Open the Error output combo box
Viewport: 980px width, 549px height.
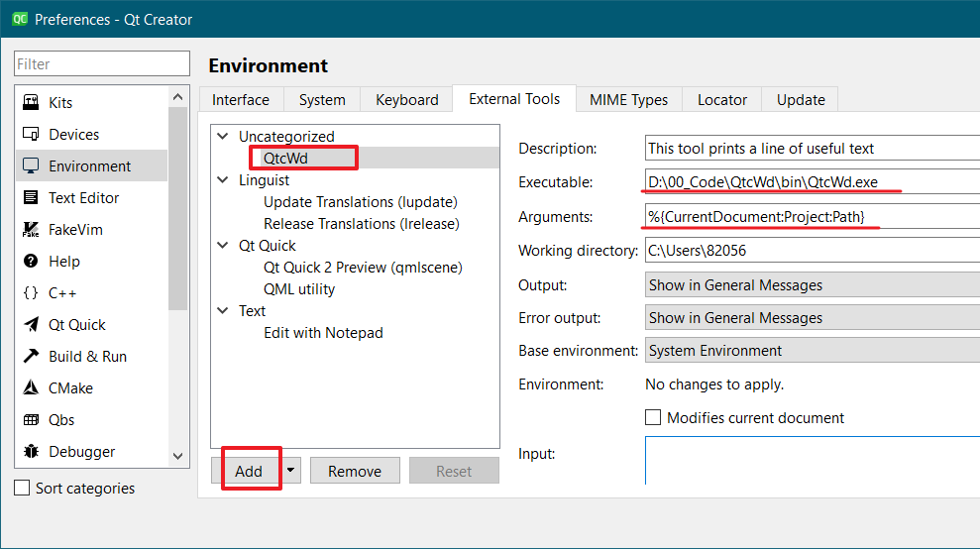(812, 318)
